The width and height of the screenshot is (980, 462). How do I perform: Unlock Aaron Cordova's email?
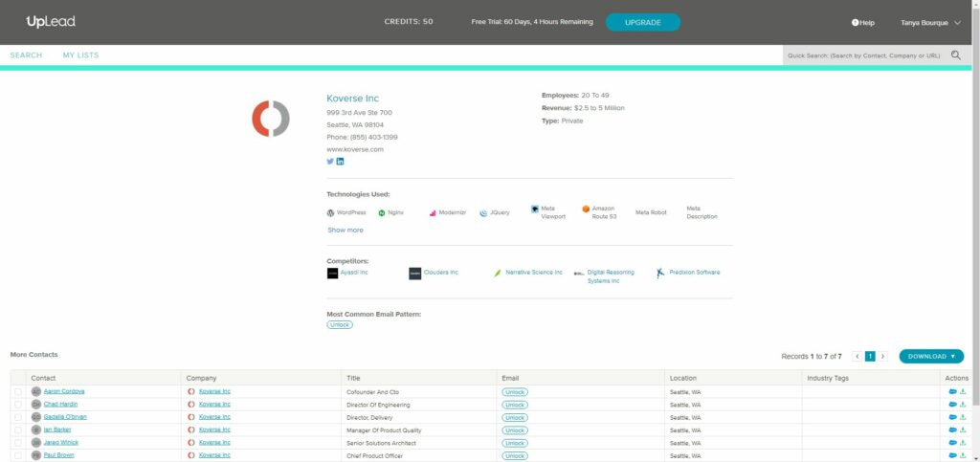click(514, 392)
